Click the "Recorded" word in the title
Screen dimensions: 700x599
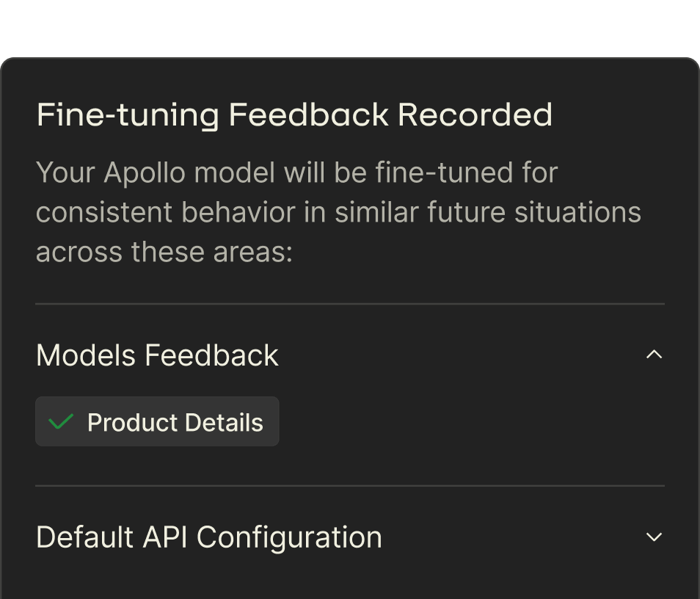[475, 115]
